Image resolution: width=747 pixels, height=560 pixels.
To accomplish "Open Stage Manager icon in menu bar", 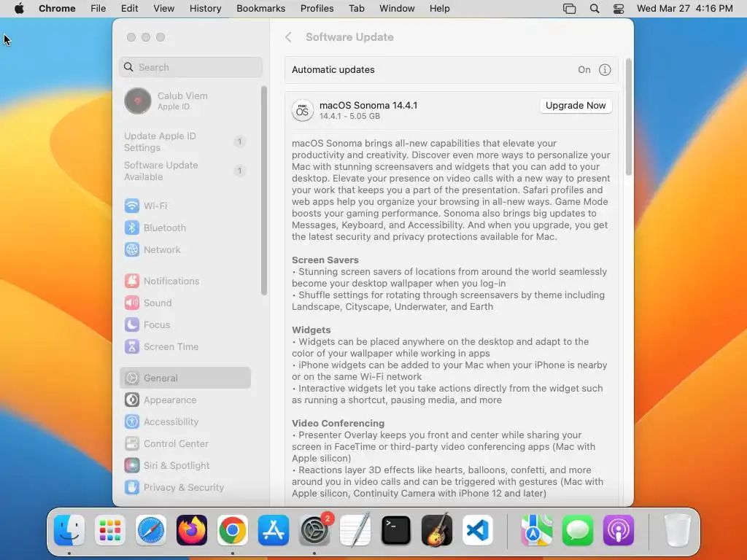I will click(x=569, y=9).
